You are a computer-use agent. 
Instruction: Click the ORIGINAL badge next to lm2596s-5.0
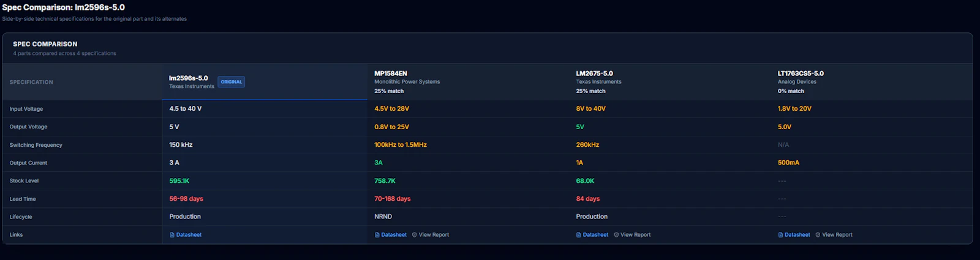(x=232, y=82)
